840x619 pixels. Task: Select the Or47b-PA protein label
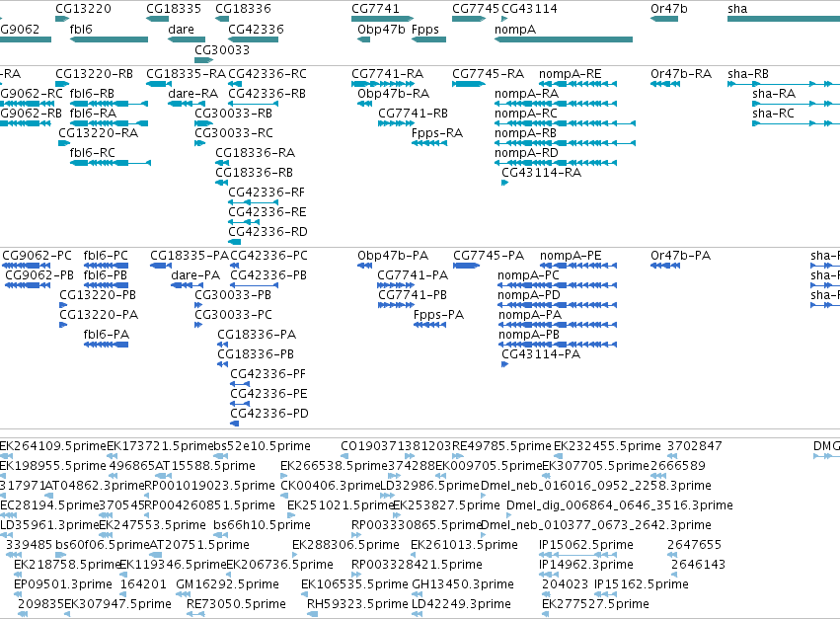tap(680, 255)
